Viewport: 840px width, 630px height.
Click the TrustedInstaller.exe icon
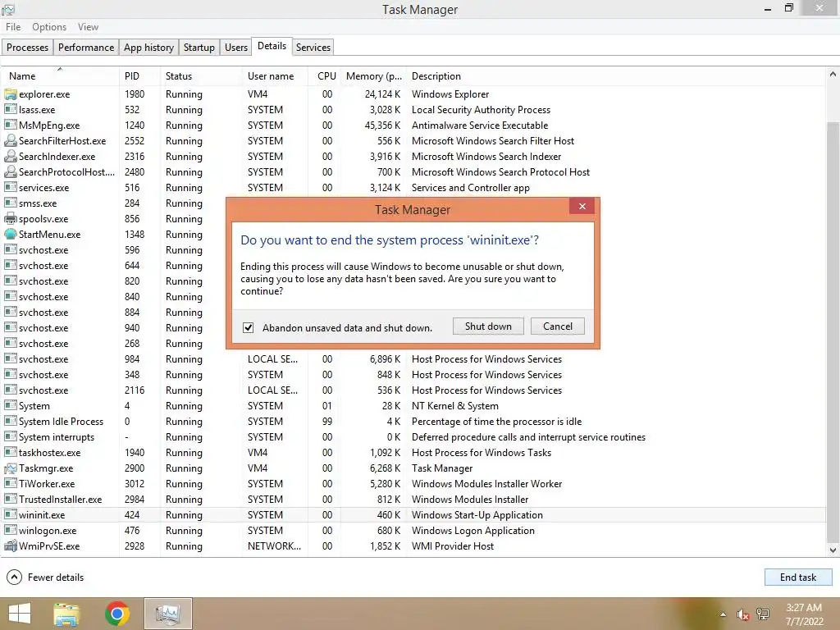[x=10, y=500]
